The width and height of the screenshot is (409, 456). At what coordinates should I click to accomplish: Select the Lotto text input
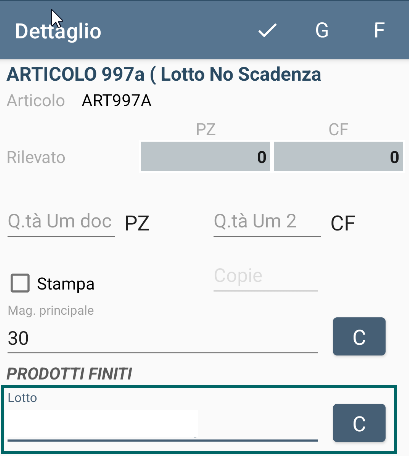[x=163, y=423]
